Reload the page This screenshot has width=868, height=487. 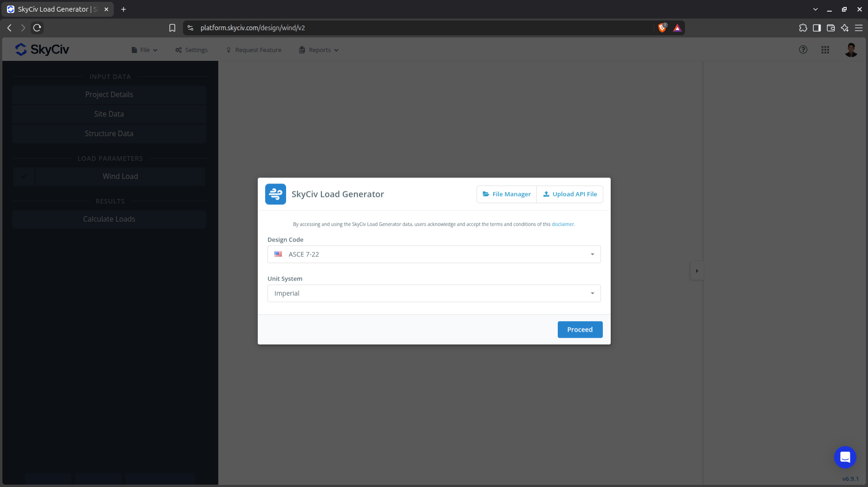37,28
